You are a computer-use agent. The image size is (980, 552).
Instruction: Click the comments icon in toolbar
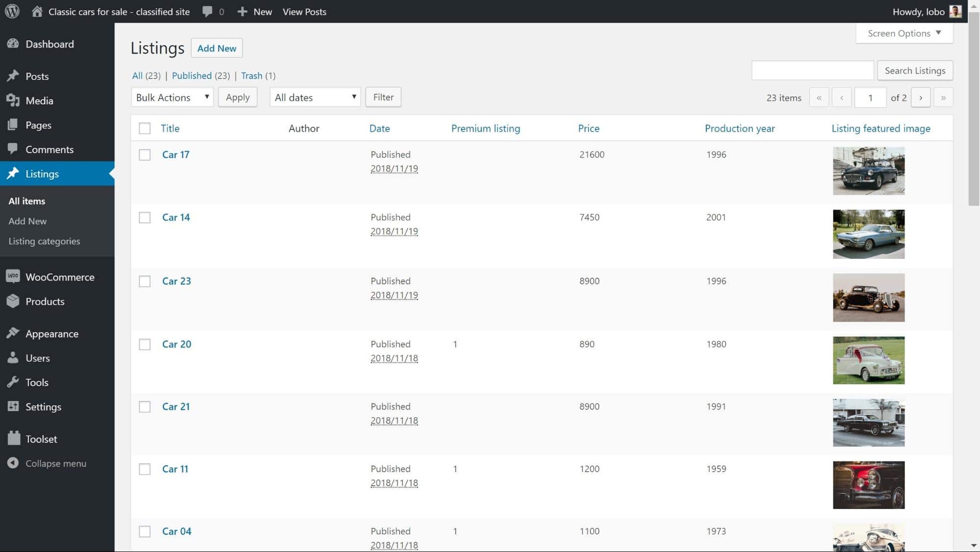pos(207,11)
